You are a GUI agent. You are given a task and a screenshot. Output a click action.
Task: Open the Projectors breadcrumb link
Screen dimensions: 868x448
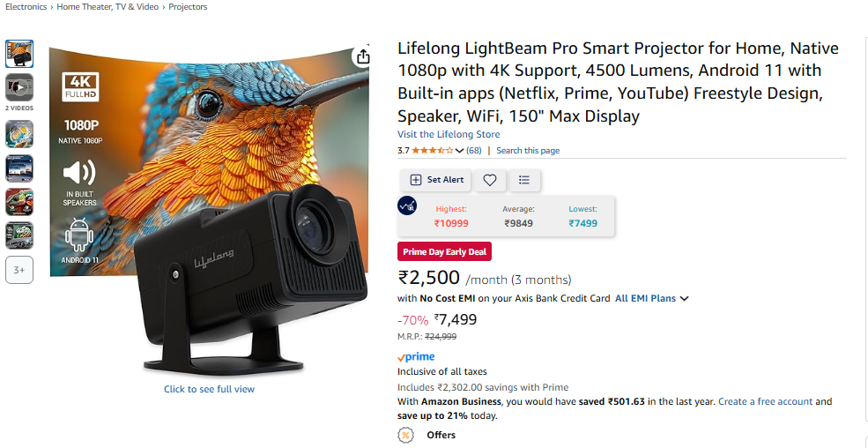coord(188,7)
